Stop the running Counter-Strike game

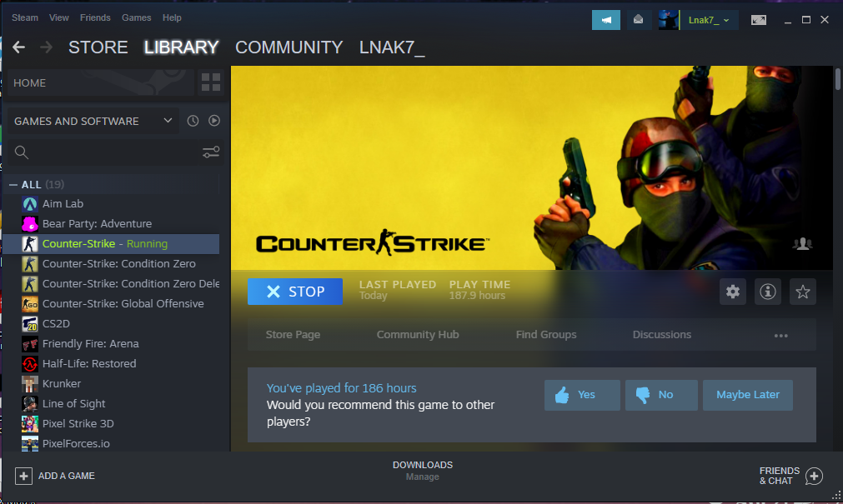pos(295,292)
